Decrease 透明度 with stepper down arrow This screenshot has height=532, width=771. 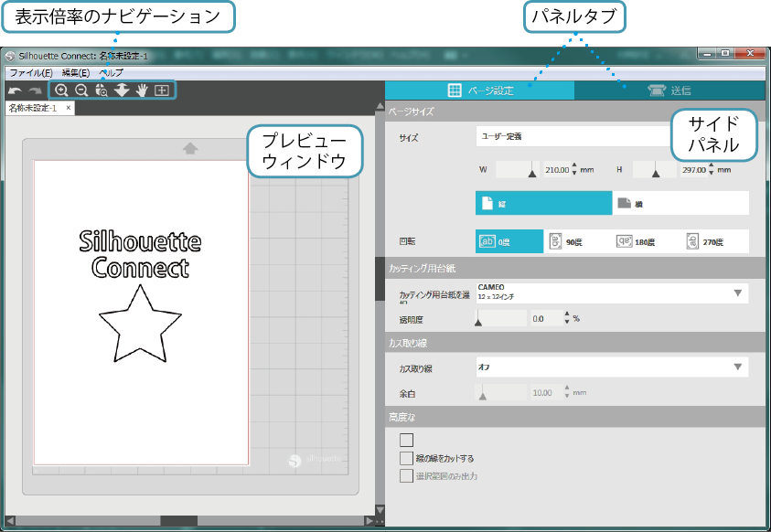click(567, 323)
